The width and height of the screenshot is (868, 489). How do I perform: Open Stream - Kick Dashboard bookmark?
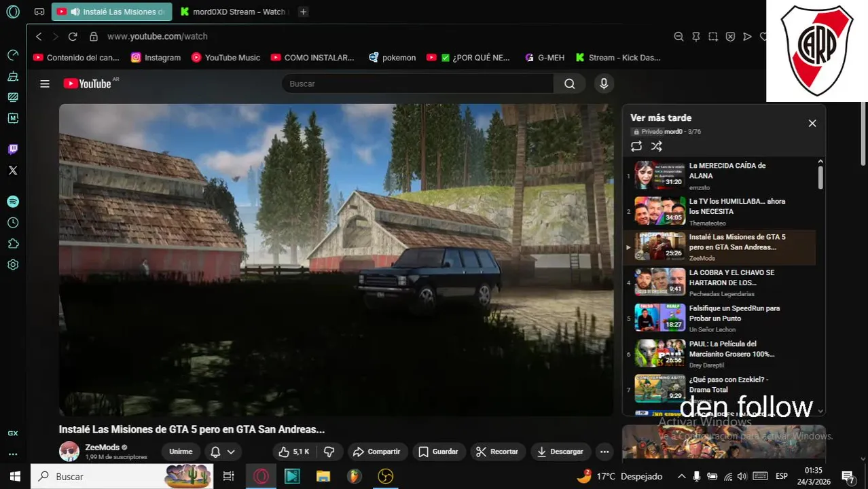click(618, 58)
